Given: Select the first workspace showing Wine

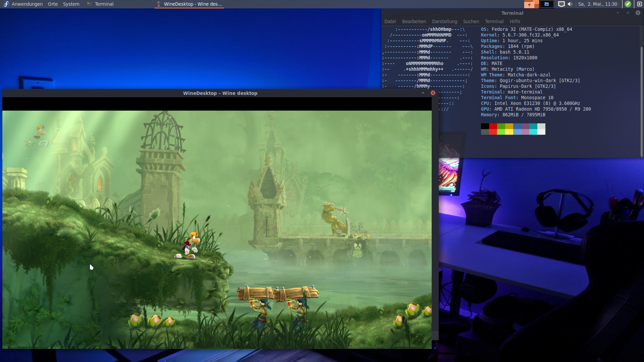Looking at the screenshot, I should [532, 4].
